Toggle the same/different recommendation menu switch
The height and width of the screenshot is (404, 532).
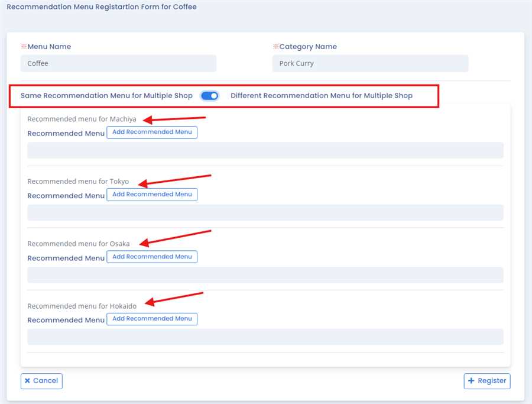(x=209, y=96)
